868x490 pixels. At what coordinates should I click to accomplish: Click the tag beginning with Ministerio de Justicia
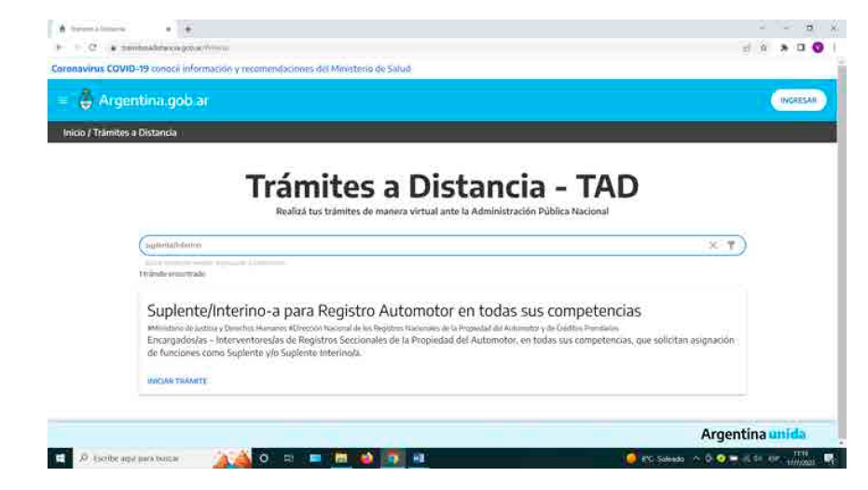[x=217, y=329]
